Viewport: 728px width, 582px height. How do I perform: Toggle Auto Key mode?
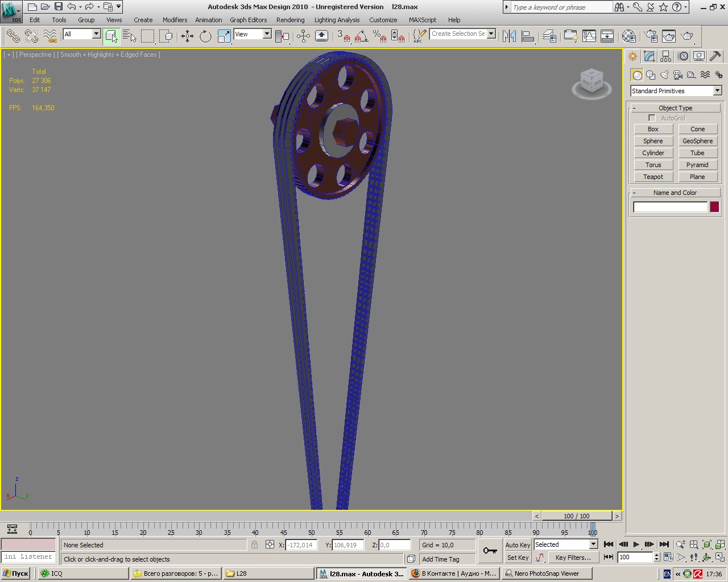tap(518, 544)
